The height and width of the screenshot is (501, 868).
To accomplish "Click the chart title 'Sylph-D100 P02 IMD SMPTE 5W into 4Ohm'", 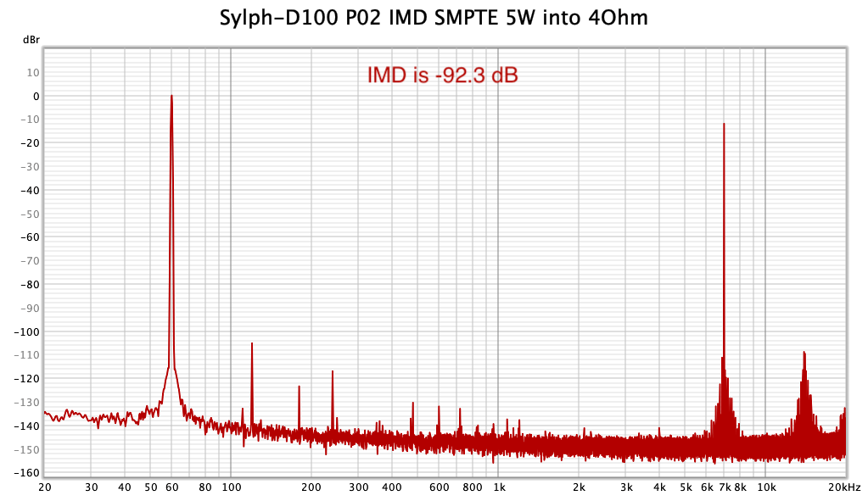I will [434, 18].
